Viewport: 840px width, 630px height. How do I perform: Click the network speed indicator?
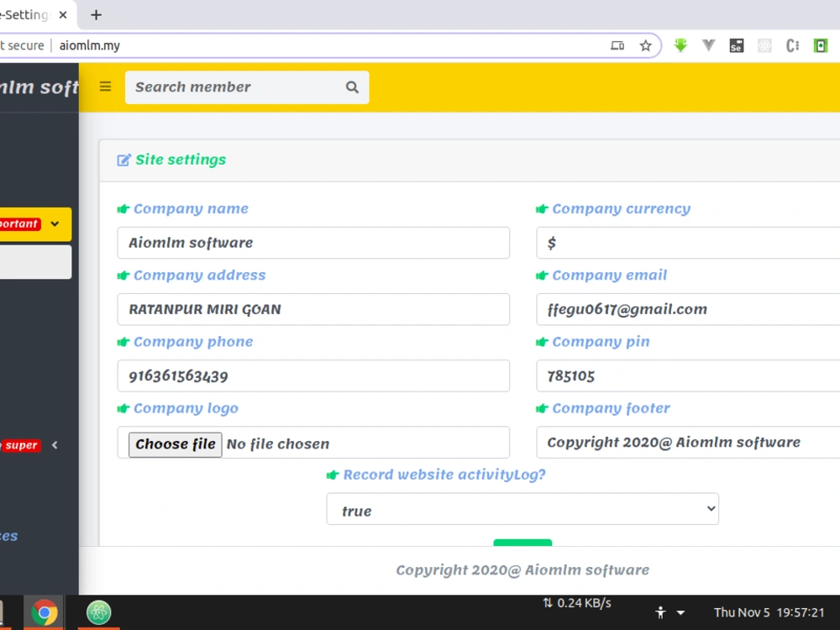click(577, 603)
